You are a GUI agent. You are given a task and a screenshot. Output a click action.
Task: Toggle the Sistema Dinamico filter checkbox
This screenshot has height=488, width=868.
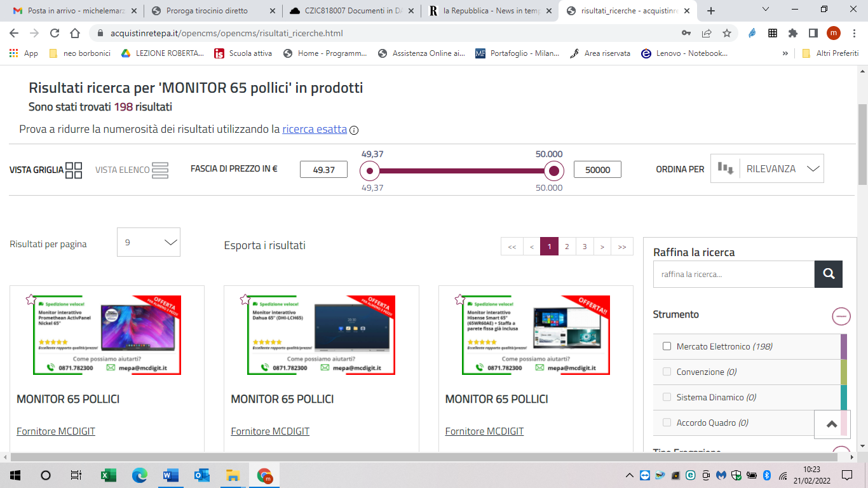(667, 397)
